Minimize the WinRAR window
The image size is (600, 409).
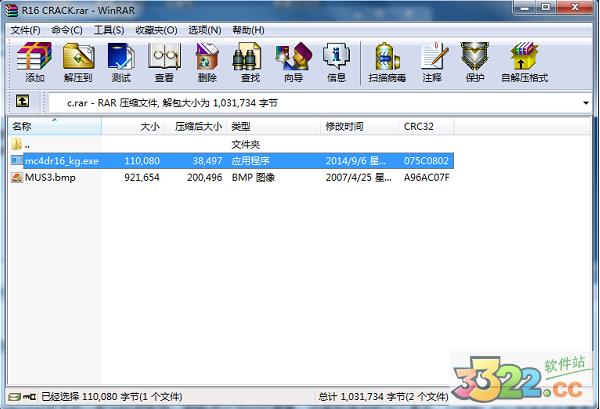tap(524, 8)
